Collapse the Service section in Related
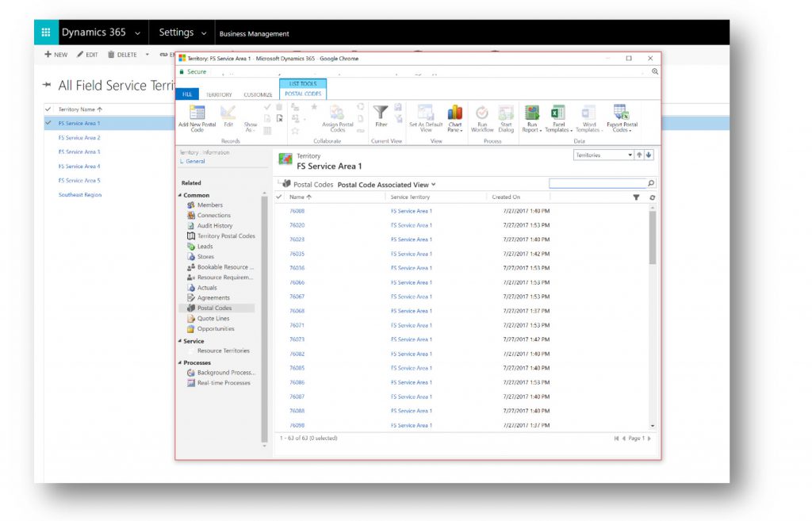The image size is (812, 521). click(180, 341)
